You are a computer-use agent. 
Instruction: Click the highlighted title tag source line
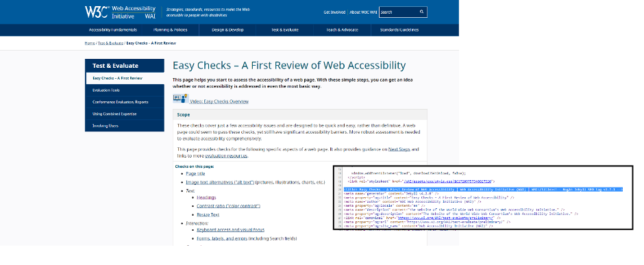[x=484, y=189]
